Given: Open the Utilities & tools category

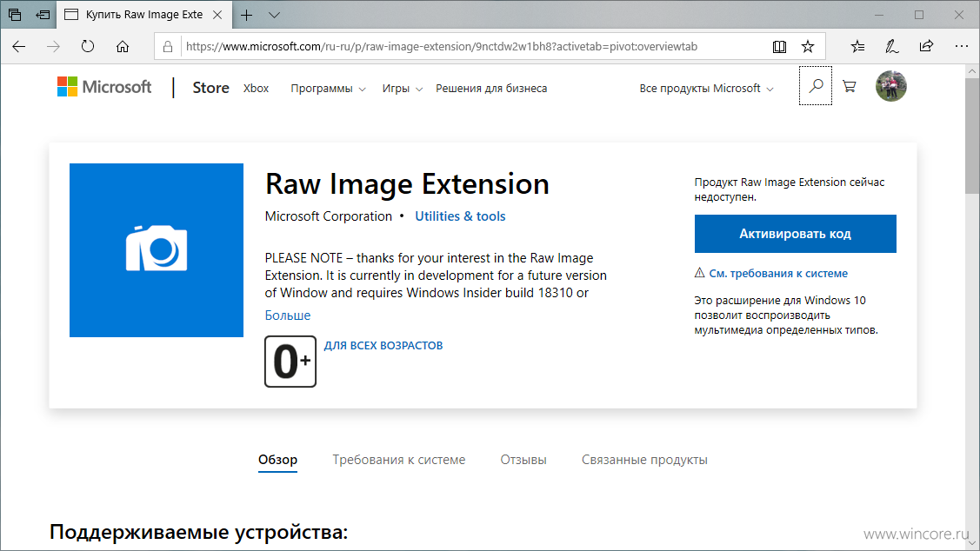Looking at the screenshot, I should 460,216.
